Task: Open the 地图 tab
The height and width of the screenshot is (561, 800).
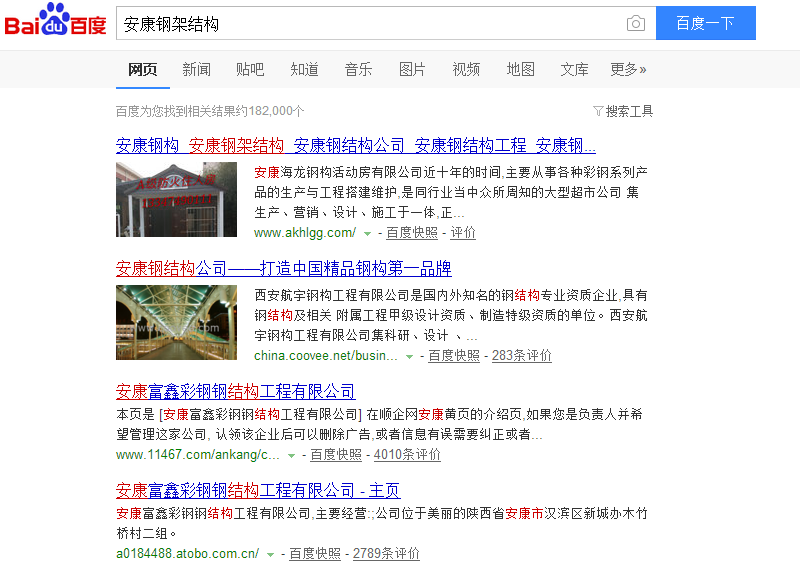Action: tap(520, 69)
